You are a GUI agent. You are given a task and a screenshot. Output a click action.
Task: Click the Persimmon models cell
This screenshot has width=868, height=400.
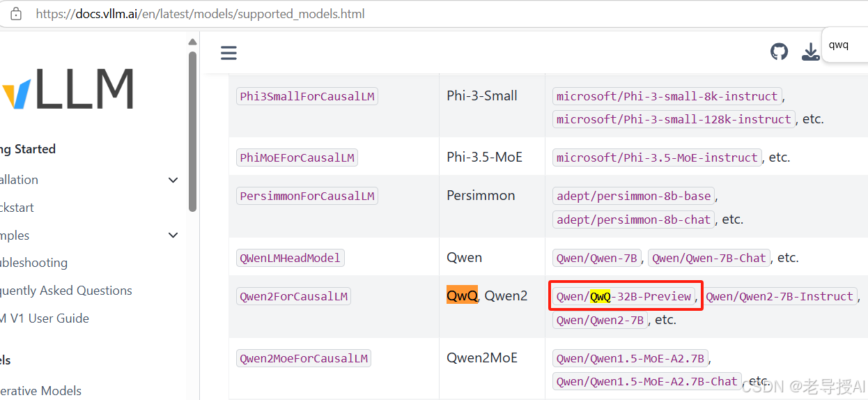[x=481, y=195]
